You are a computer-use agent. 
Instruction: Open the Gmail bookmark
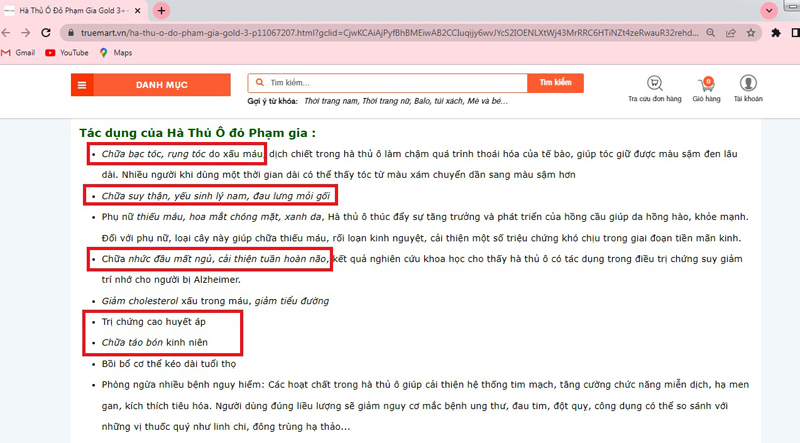(18, 52)
